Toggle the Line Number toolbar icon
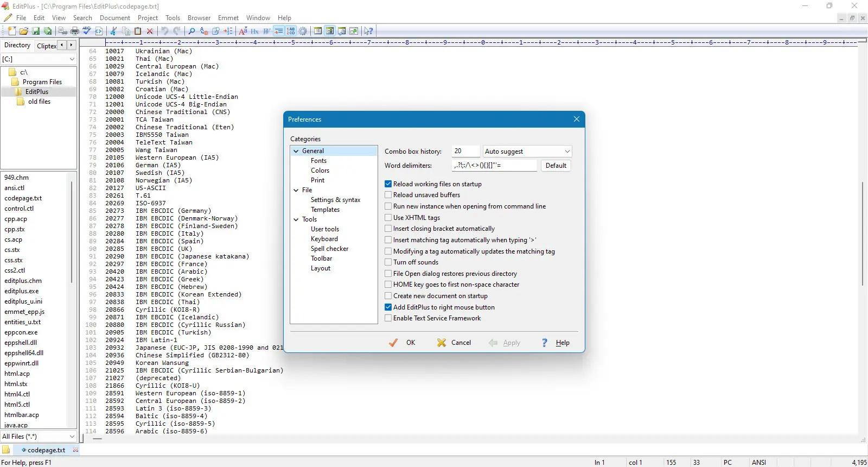This screenshot has width=868, height=467. 291,31
